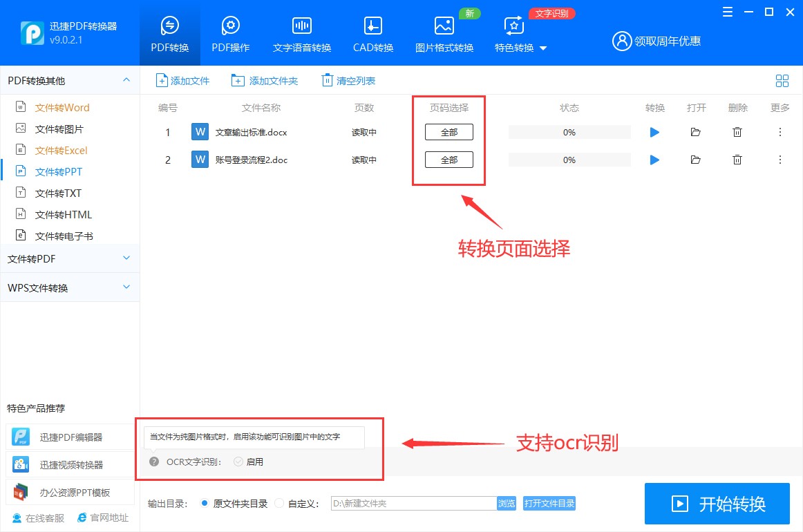Expand the WPS文件转换 section
The height and width of the screenshot is (532, 803).
pyautogui.click(x=69, y=287)
